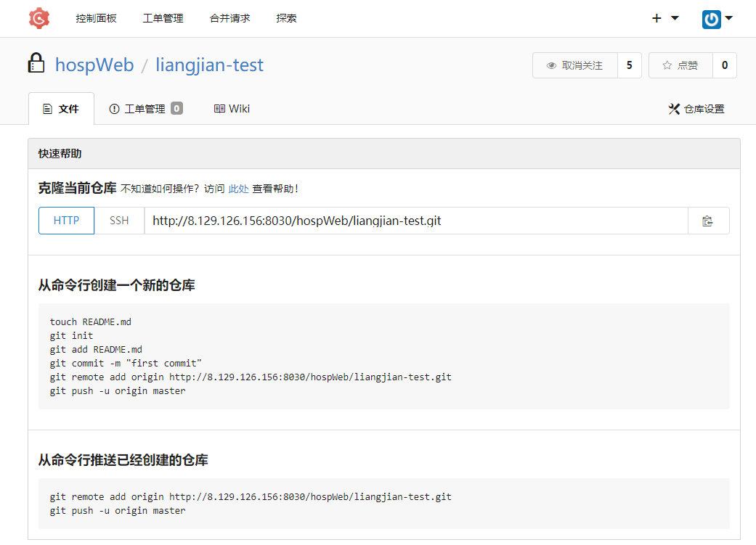Click the 取消关注 unwatch eye button
The width and height of the screenshot is (756, 545).
[x=574, y=65]
